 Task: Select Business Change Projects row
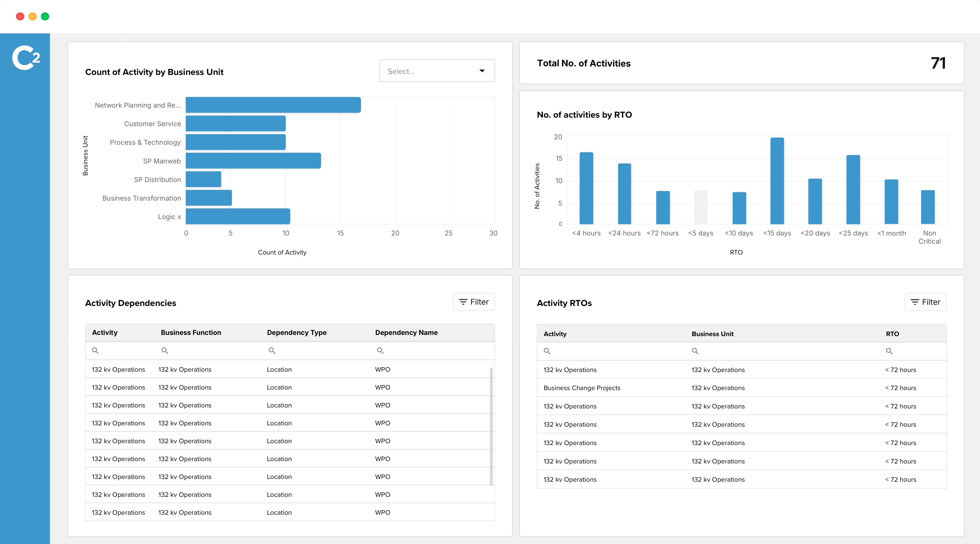(x=582, y=388)
